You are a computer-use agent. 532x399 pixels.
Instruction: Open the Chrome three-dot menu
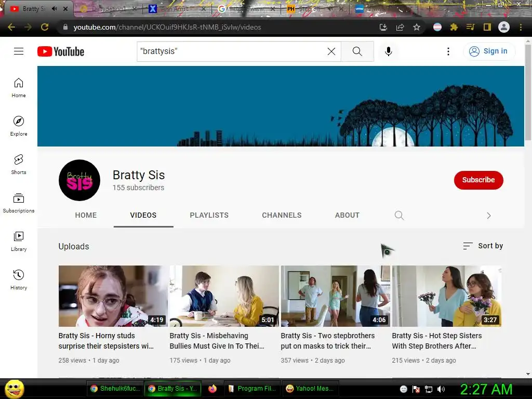(x=521, y=27)
